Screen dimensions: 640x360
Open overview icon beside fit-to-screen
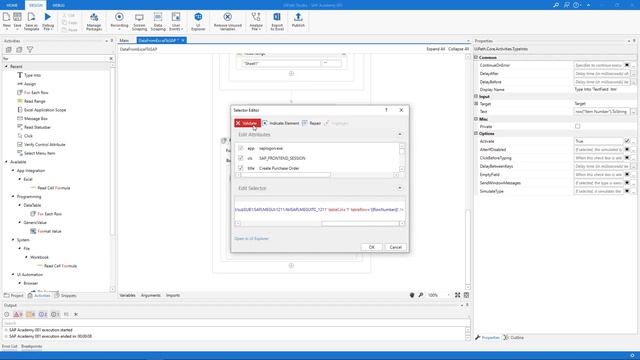click(x=466, y=295)
